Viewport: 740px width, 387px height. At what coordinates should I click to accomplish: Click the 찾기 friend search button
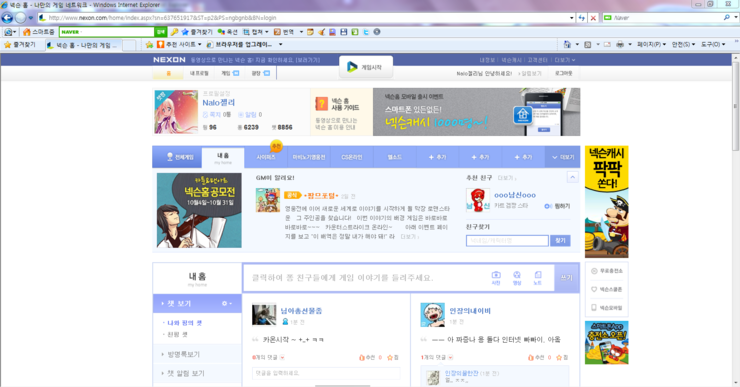coord(560,241)
